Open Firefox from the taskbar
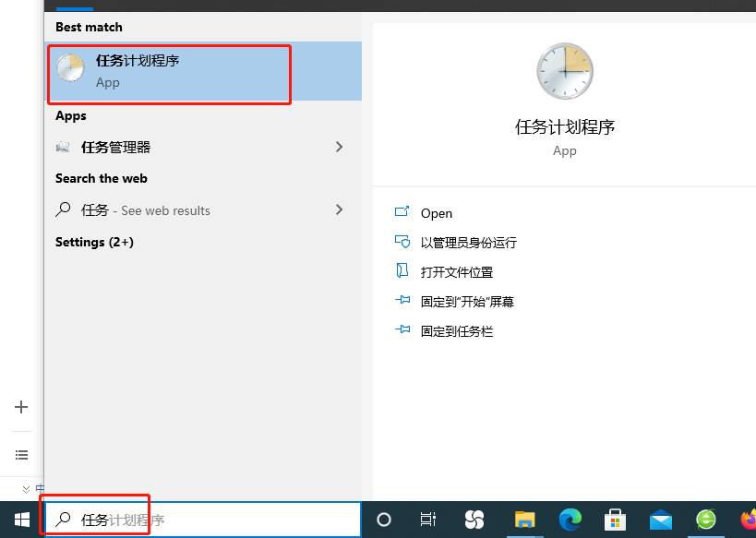Viewport: 756px width, 538px height. (749, 520)
